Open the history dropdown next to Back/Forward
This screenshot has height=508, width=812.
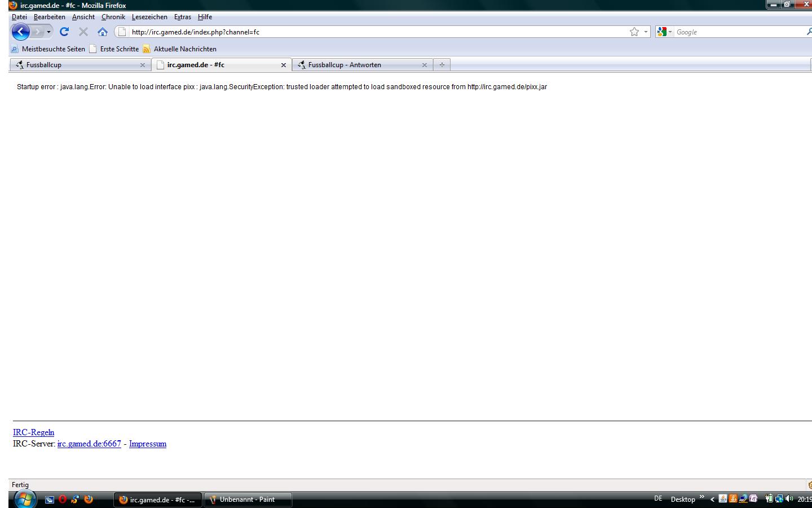(48, 32)
